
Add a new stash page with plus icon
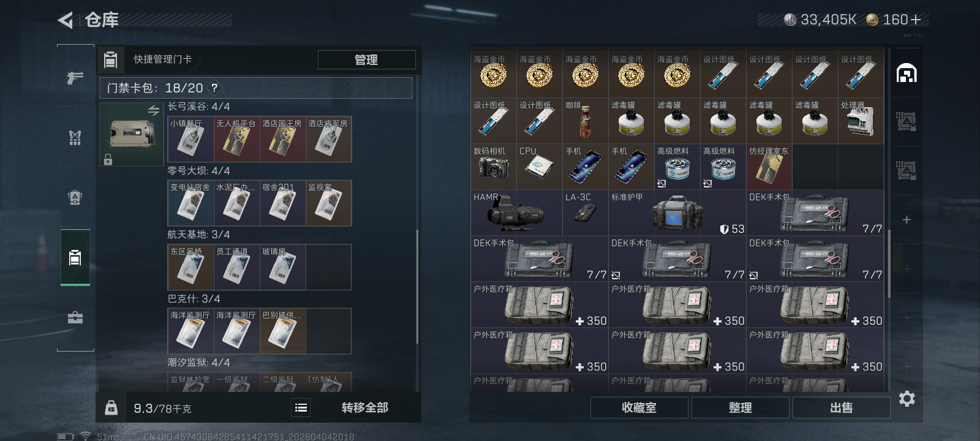(907, 220)
